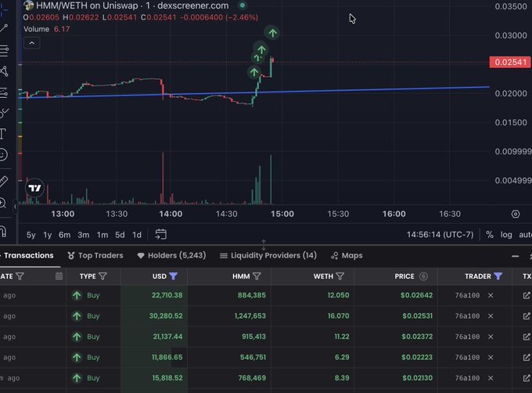Toggle log scale mode
The image size is (532, 393).
tap(506, 235)
